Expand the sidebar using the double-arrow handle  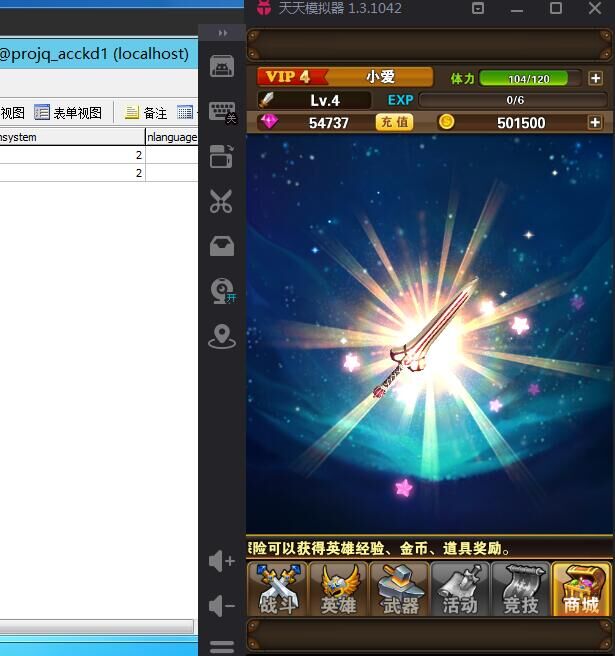point(222,33)
